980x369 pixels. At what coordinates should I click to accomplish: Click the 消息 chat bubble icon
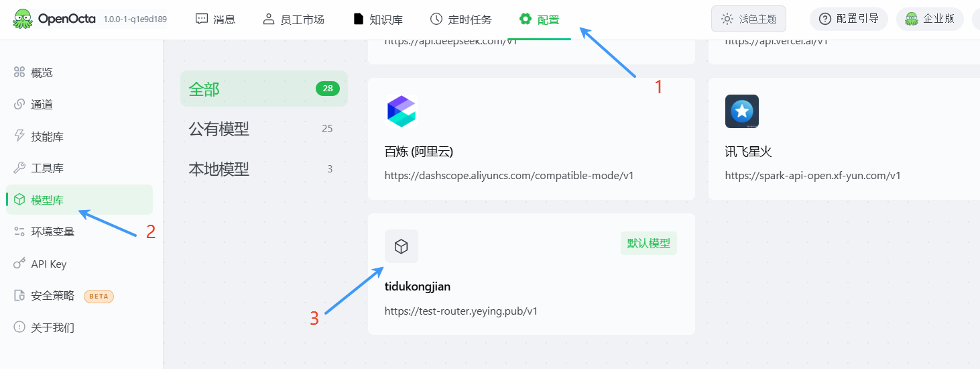point(202,19)
